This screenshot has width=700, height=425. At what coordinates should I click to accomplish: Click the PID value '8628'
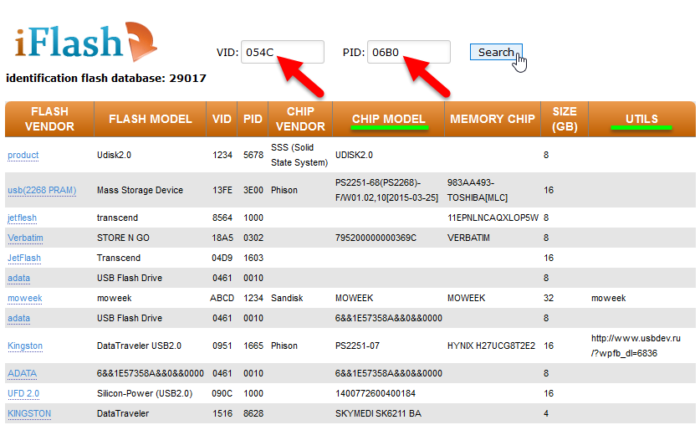tap(253, 414)
